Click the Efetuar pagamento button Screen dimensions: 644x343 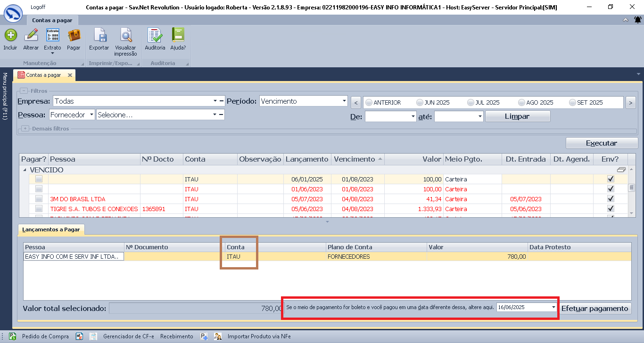[595, 308]
